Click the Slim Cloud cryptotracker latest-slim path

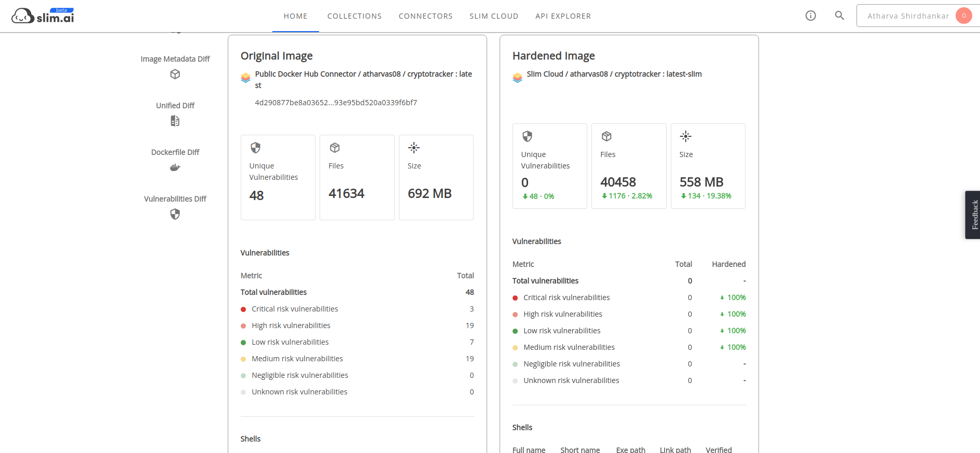[614, 74]
